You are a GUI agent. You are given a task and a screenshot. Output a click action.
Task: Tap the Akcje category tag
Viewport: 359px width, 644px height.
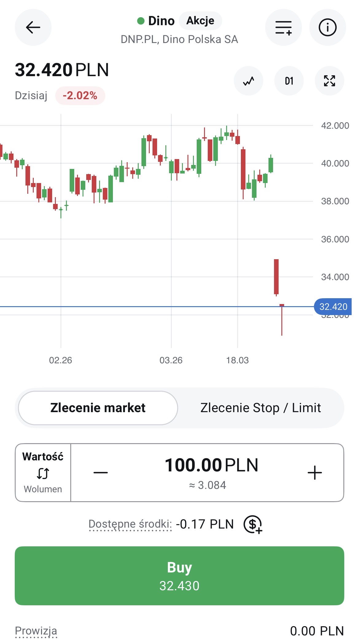click(x=200, y=21)
